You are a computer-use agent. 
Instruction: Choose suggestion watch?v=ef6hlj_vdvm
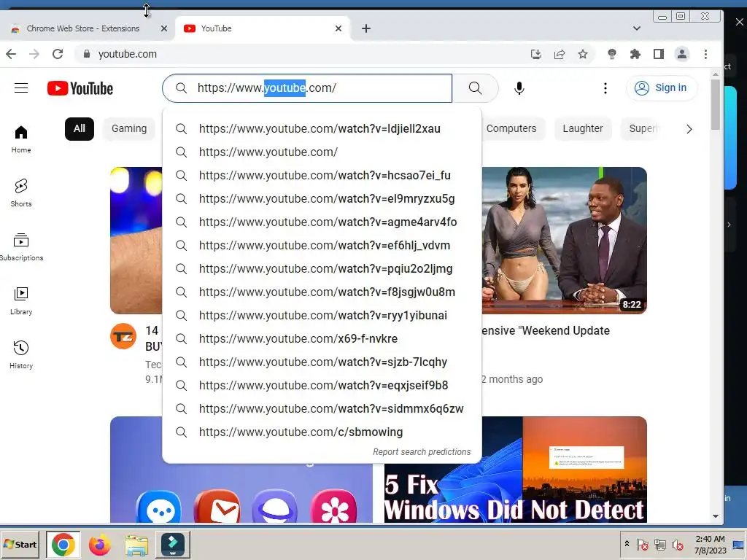click(x=322, y=245)
